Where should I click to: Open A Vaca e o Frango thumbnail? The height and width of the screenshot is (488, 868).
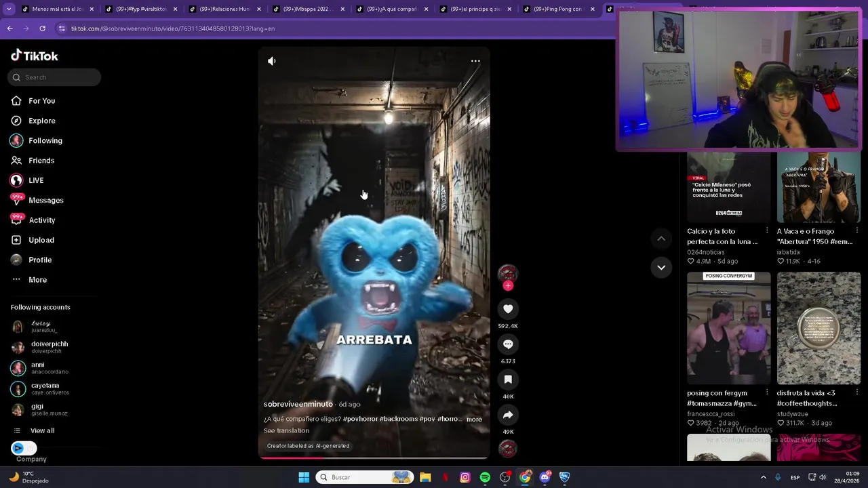pos(818,188)
